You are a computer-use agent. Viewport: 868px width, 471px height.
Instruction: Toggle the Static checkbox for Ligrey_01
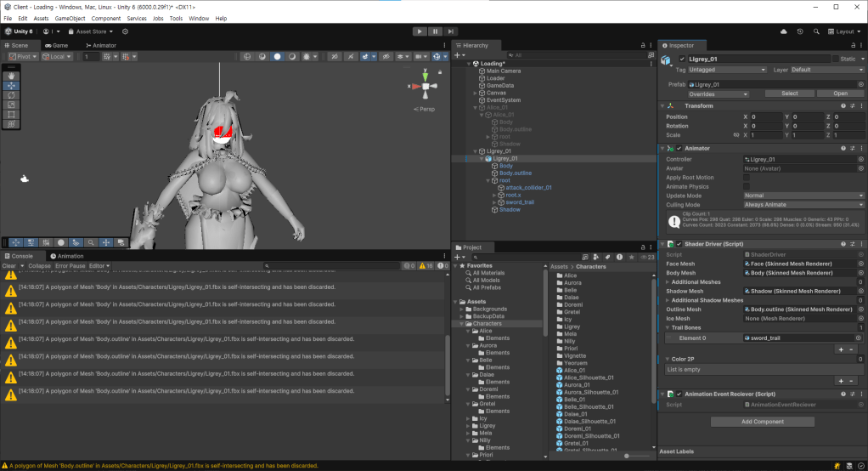click(834, 59)
